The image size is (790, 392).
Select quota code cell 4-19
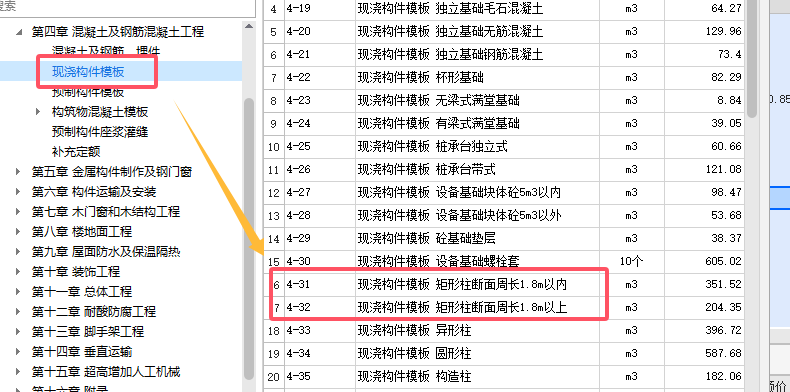coord(319,9)
